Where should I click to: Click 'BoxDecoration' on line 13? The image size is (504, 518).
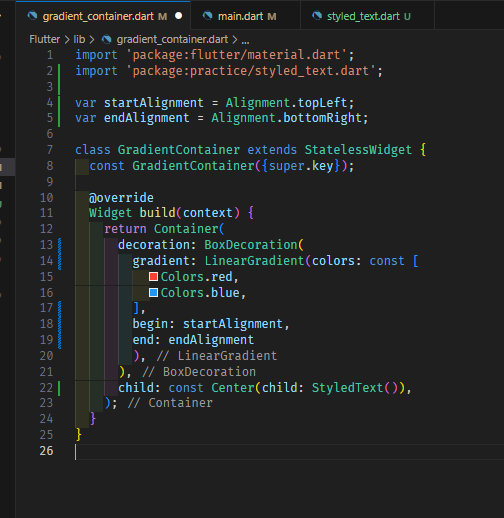tap(251, 245)
